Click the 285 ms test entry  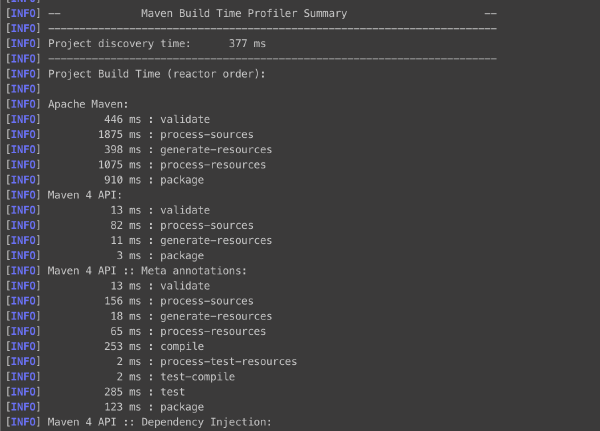[x=147, y=392]
